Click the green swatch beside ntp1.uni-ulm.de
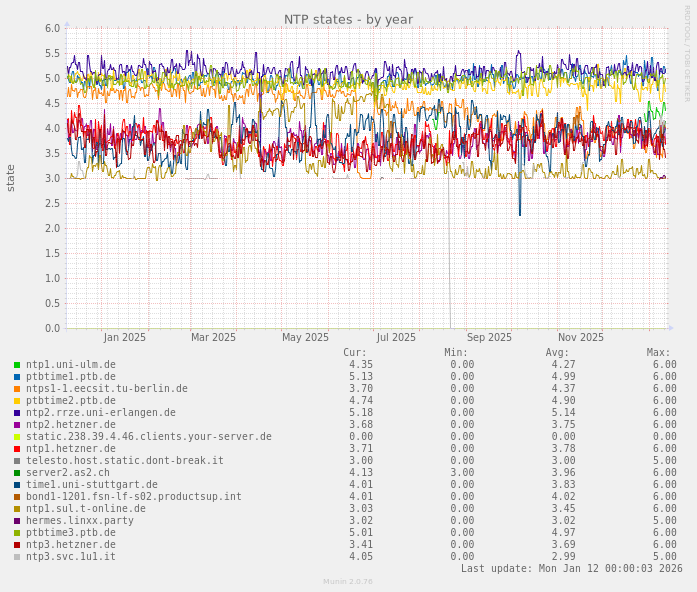The height and width of the screenshot is (592, 697). [x=17, y=365]
